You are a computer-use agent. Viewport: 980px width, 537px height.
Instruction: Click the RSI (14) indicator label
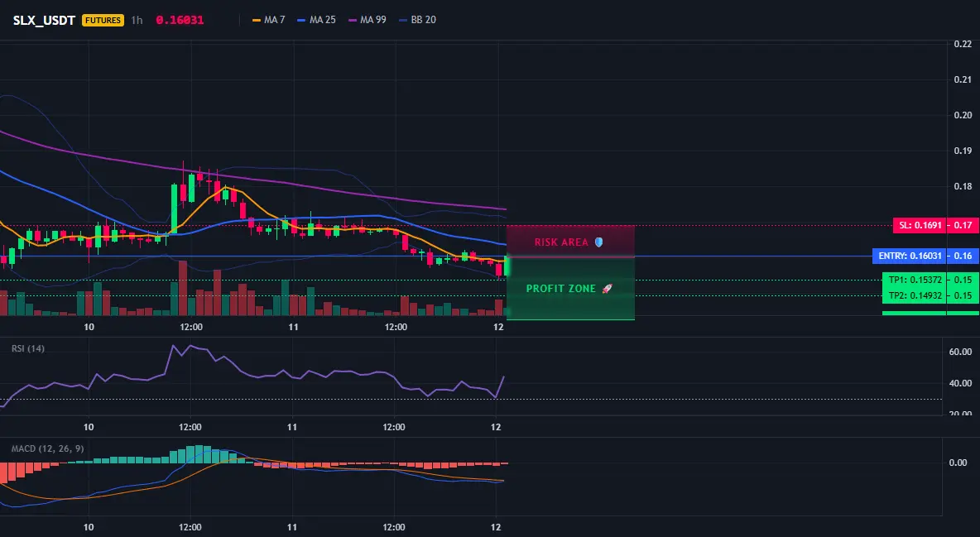click(x=28, y=348)
